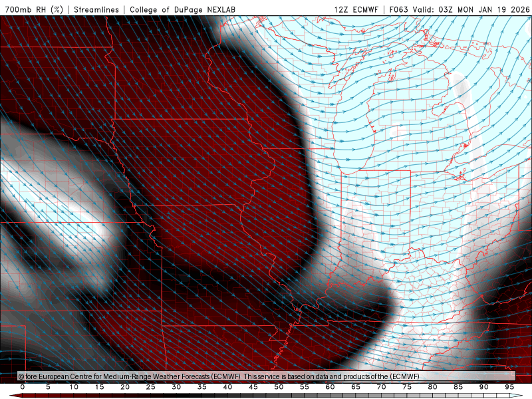
Task: Click the '700mb RH (%)' title text
Action: [x=34, y=9]
